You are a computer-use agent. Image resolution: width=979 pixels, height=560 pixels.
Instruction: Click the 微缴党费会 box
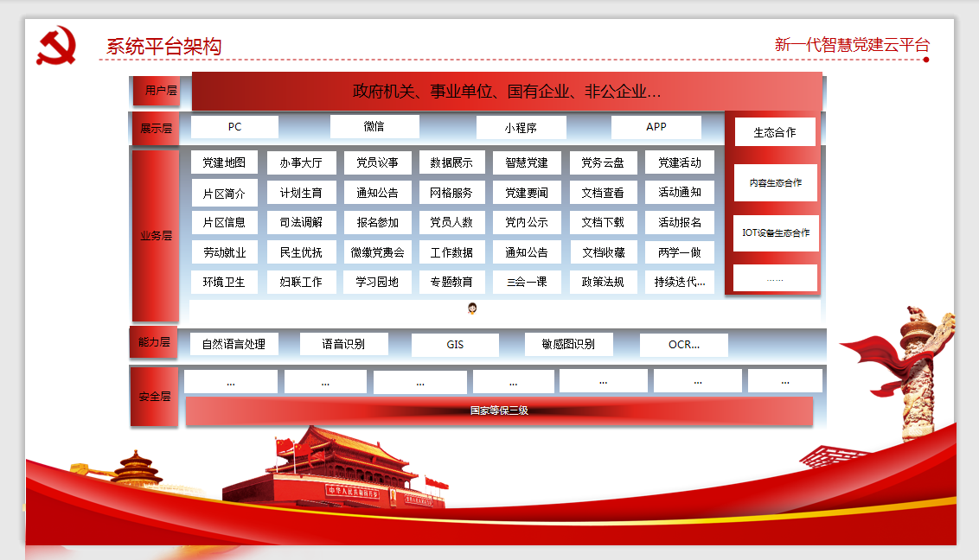click(377, 252)
